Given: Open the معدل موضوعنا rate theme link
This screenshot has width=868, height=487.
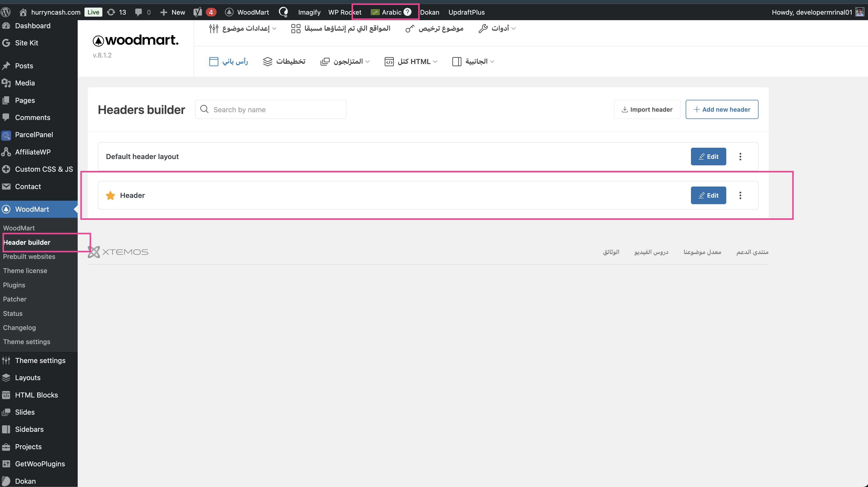Looking at the screenshot, I should [702, 252].
